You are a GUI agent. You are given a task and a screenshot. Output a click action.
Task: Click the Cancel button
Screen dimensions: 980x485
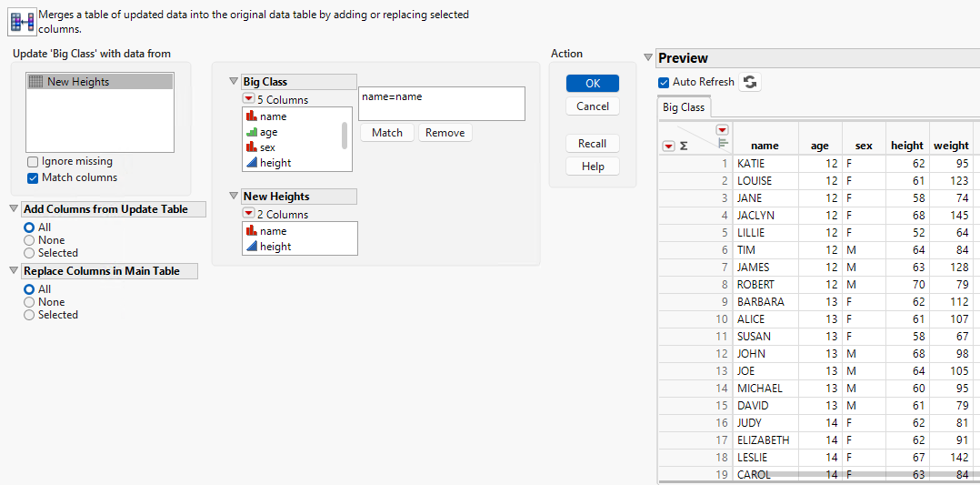[593, 106]
